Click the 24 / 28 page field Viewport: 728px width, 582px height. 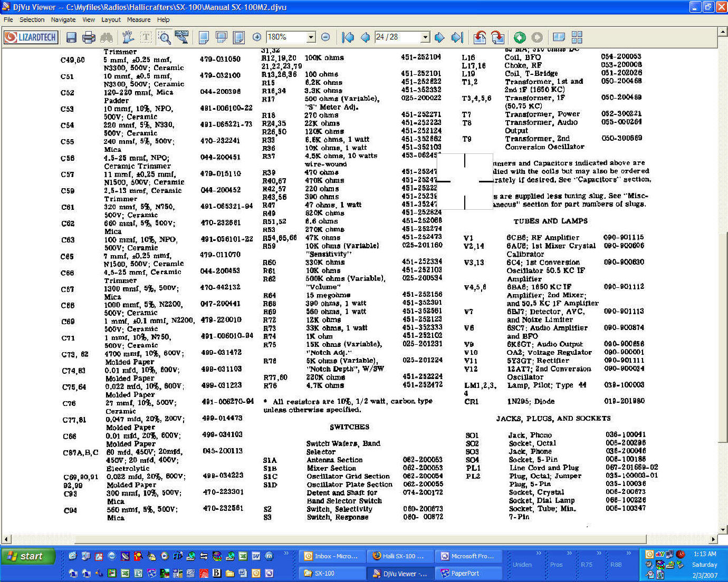click(x=398, y=37)
